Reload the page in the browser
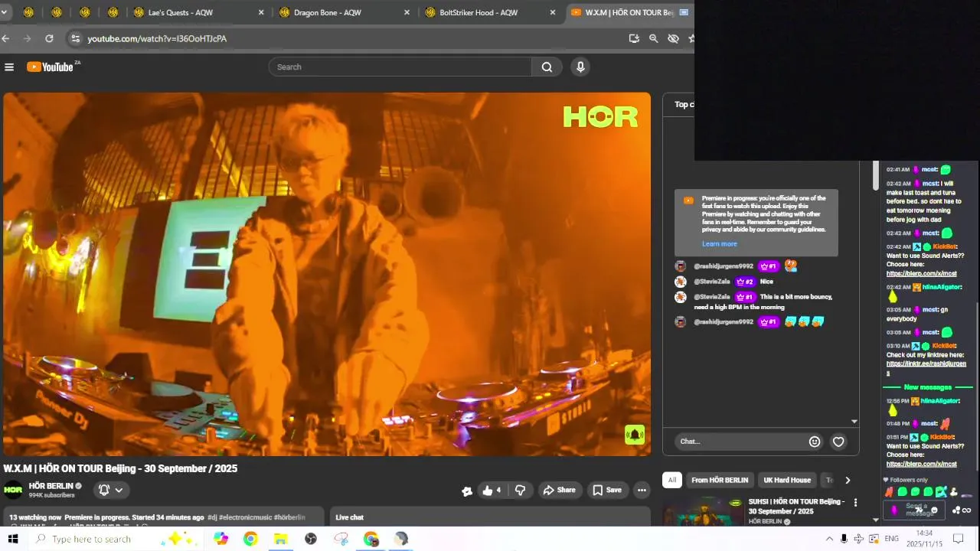The height and width of the screenshot is (551, 980). point(49,38)
